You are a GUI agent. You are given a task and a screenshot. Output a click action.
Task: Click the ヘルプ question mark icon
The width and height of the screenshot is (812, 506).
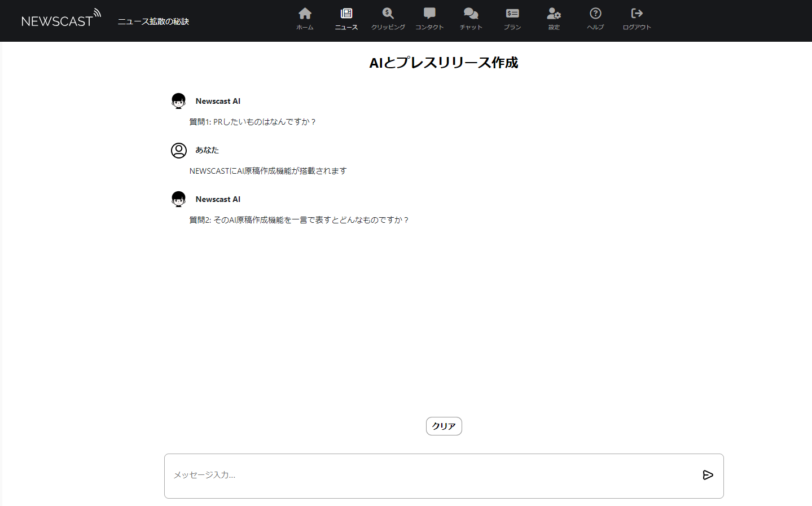595,14
